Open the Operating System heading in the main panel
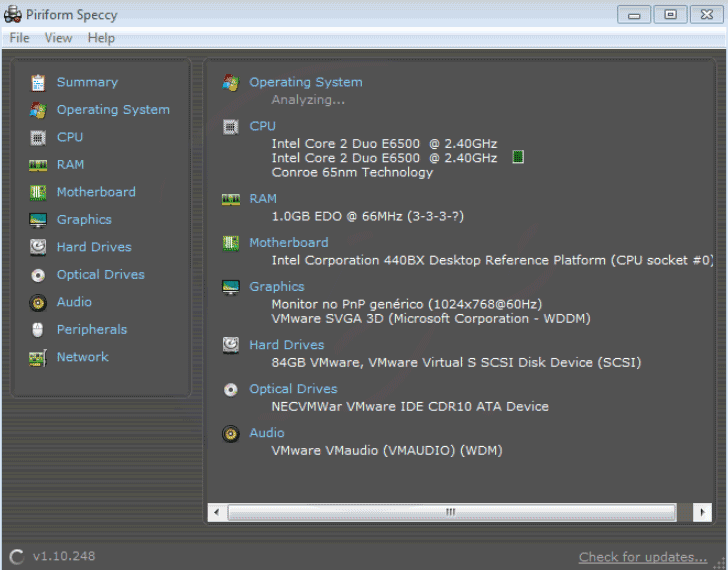Viewport: 728px width, 570px height. pos(305,82)
